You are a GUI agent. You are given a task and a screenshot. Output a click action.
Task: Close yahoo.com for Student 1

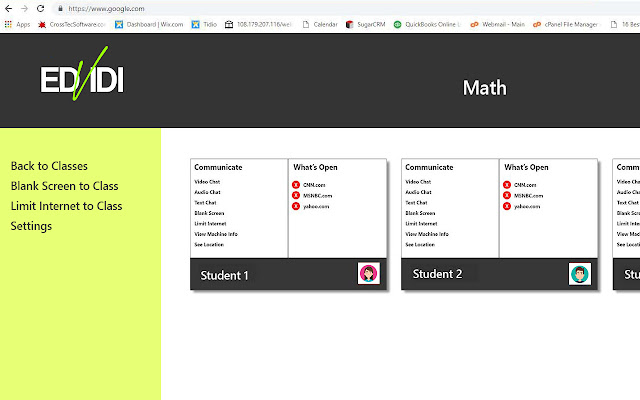pos(296,206)
